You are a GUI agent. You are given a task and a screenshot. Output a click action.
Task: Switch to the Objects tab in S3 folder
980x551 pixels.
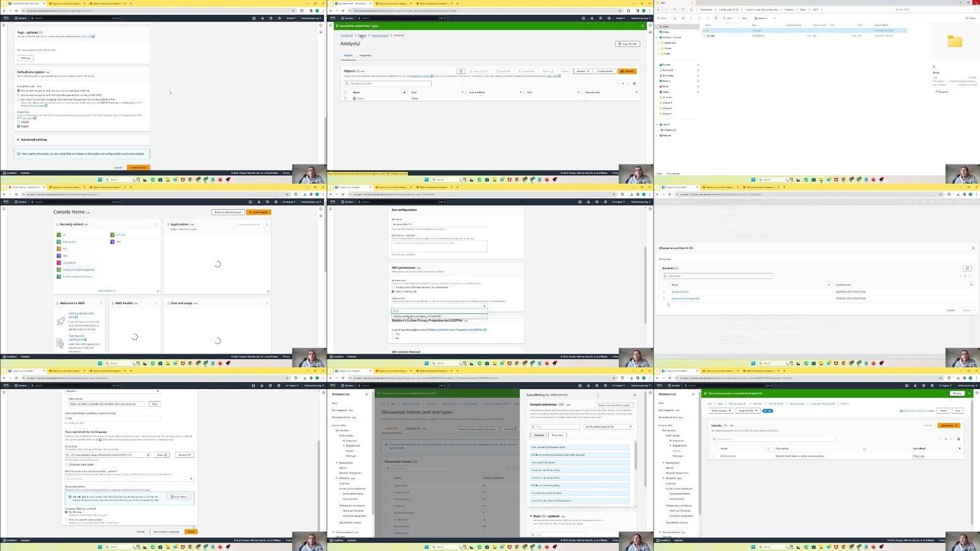tap(348, 55)
